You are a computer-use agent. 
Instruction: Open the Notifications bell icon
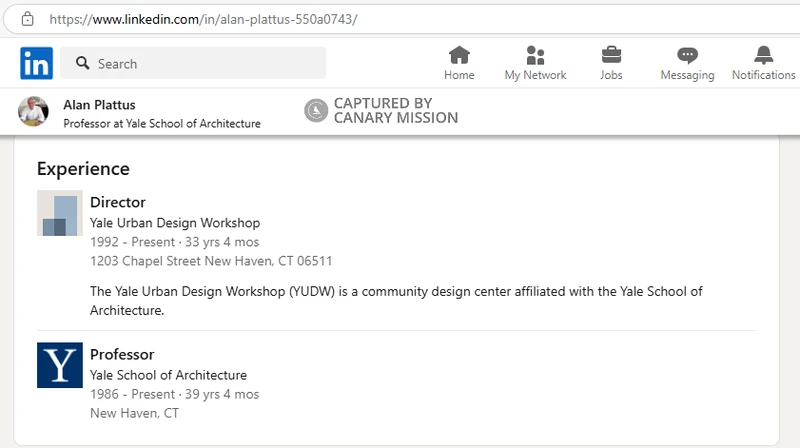coord(763,55)
